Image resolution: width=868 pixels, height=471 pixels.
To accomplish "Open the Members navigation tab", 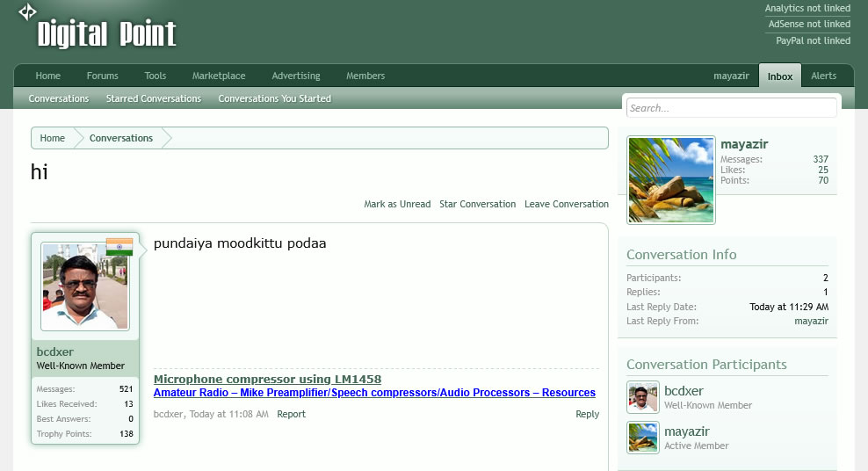I will [365, 76].
